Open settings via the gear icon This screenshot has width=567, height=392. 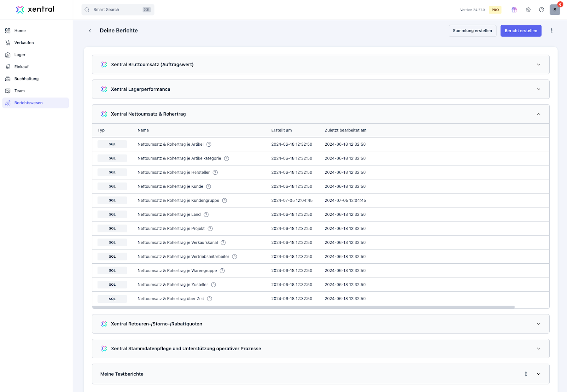(x=528, y=10)
